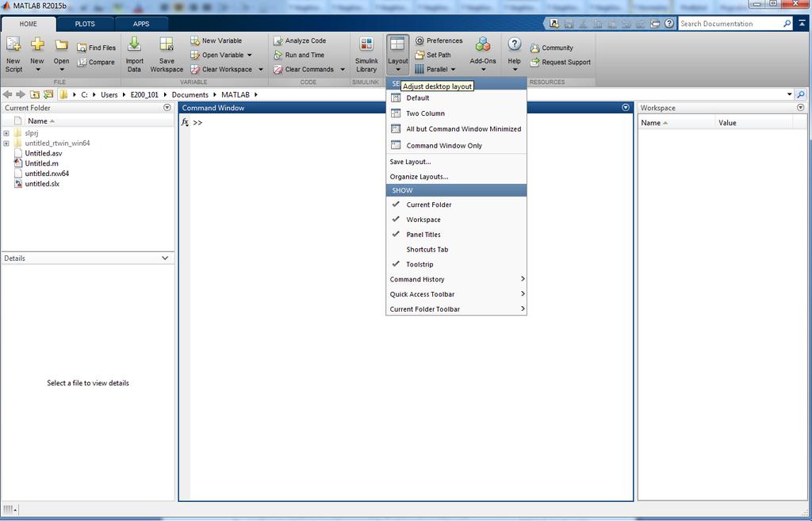This screenshot has height=521, width=812.
Task: Collapse the Details panel chevron
Action: 165,258
